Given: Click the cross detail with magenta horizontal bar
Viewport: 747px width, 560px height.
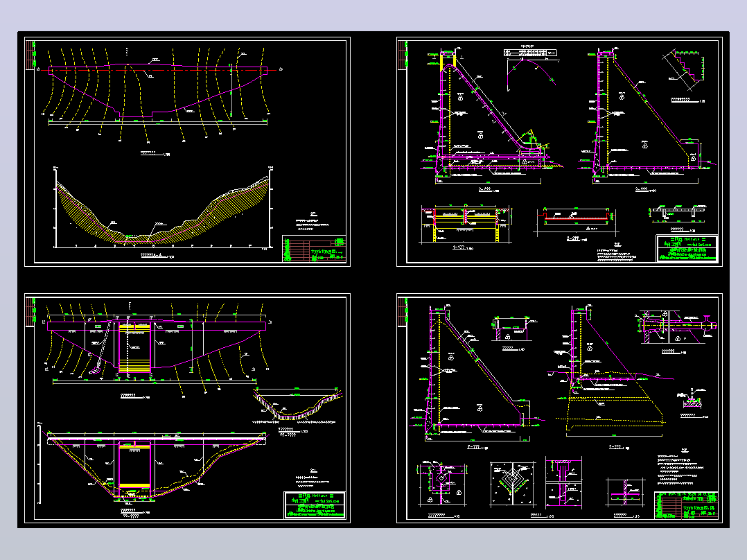Looking at the screenshot, I should [x=625, y=493].
